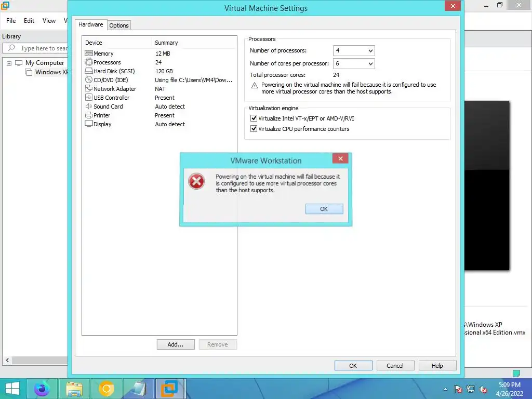The height and width of the screenshot is (399, 532).
Task: Select the '120 GB' hard disk summary
Action: (164, 71)
